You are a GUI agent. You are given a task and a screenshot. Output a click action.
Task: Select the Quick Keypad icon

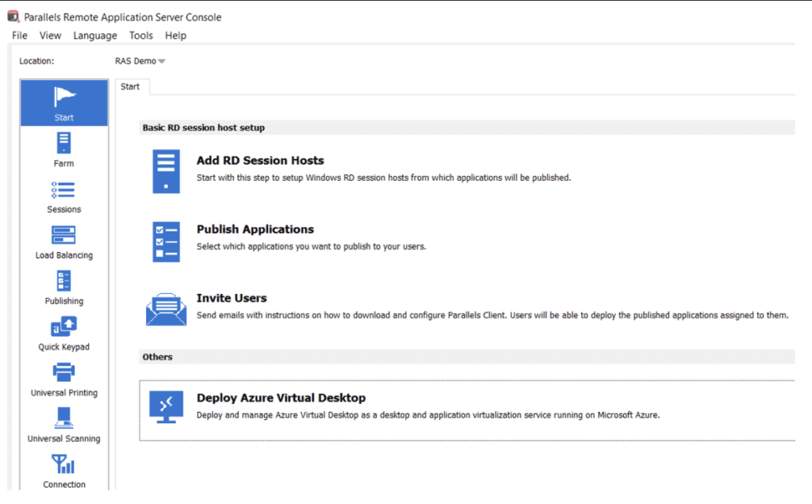63,327
